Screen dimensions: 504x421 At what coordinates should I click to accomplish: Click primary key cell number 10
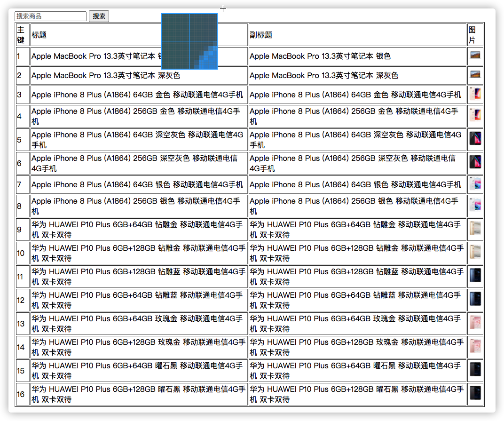21,253
